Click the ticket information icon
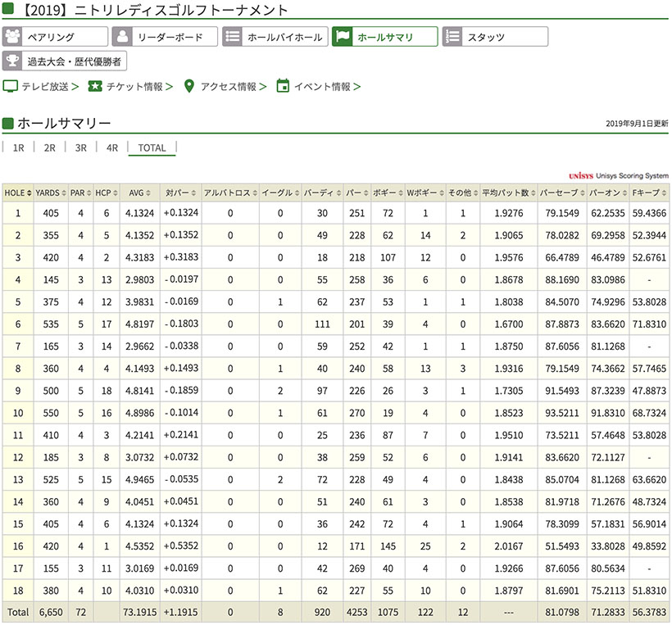This screenshot has width=672, height=625. (x=94, y=86)
